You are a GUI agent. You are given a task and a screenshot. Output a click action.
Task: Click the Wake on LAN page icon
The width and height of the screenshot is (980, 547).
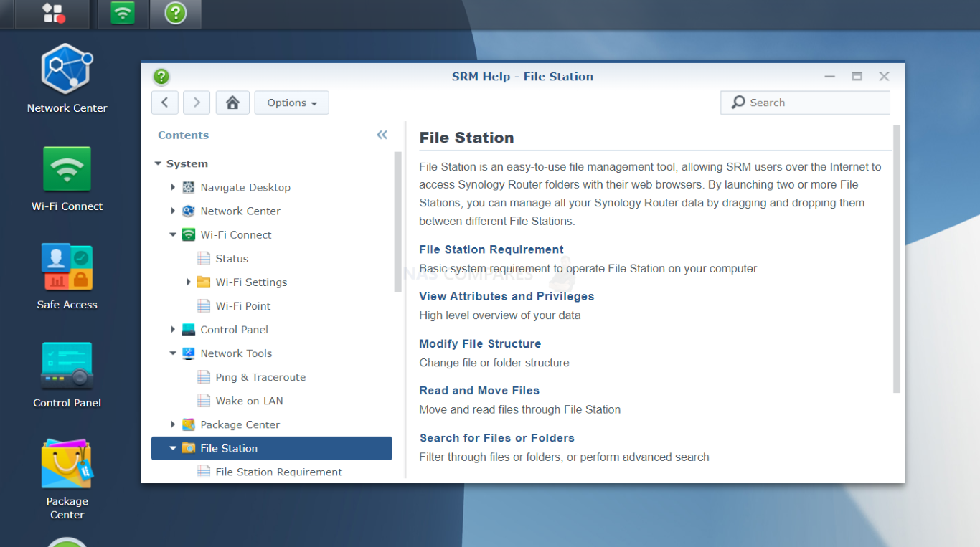click(204, 401)
